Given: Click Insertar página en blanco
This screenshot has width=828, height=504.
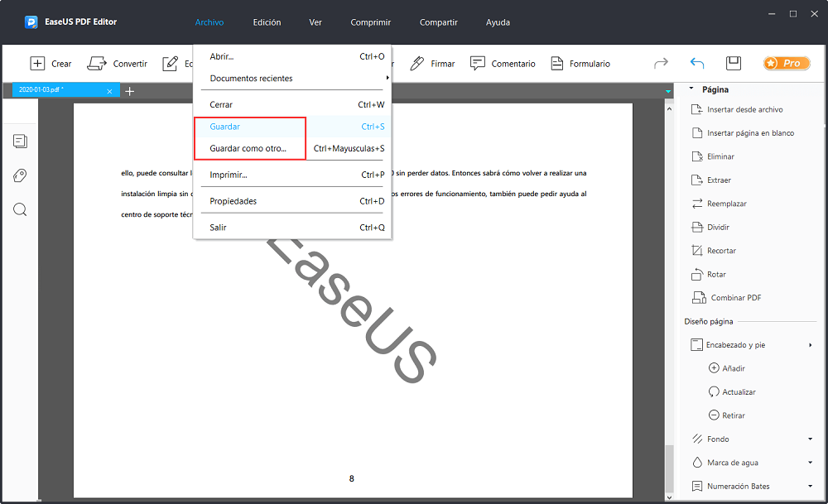Looking at the screenshot, I should pyautogui.click(x=743, y=133).
